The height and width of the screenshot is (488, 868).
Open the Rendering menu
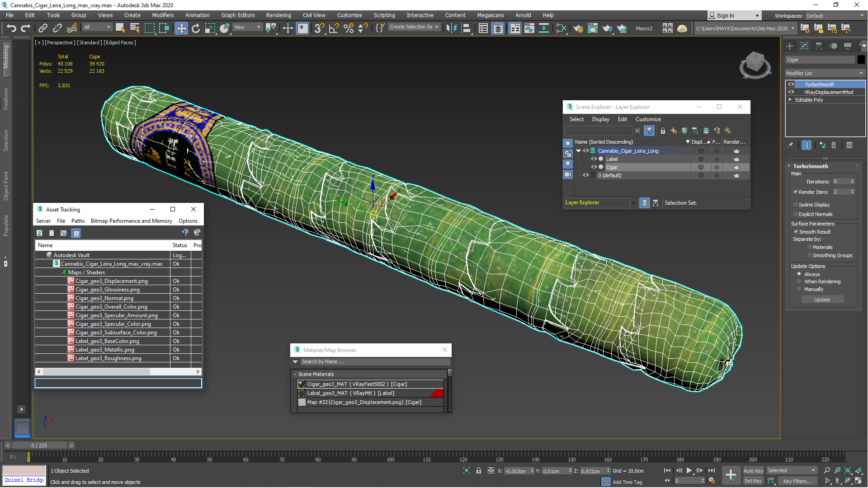pyautogui.click(x=278, y=15)
